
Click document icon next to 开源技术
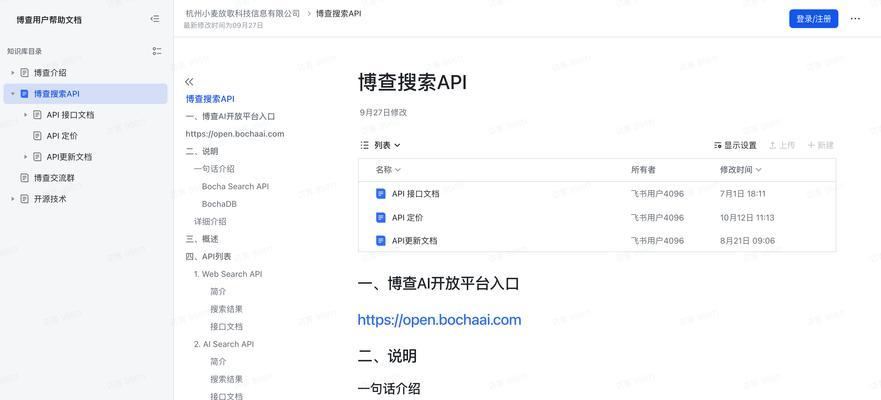pyautogui.click(x=24, y=199)
